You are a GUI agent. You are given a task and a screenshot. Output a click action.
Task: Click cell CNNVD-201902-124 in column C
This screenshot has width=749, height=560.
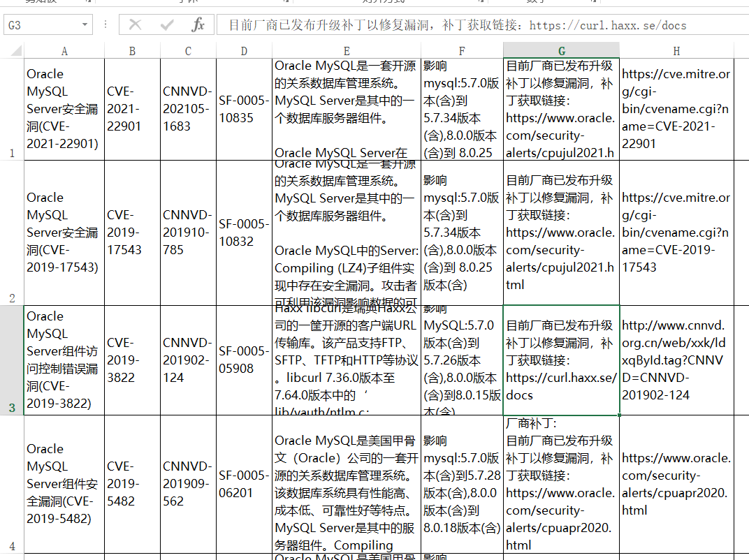point(188,360)
